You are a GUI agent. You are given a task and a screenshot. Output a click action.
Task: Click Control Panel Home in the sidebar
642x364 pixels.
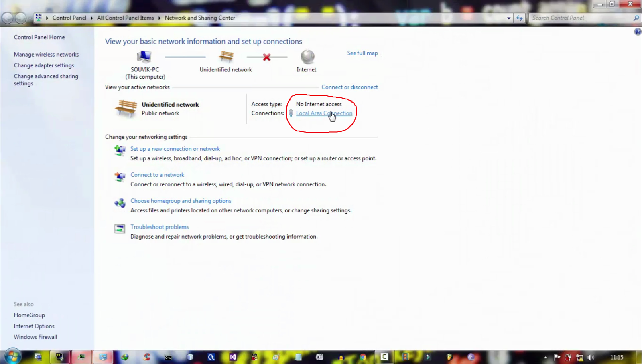pyautogui.click(x=39, y=37)
